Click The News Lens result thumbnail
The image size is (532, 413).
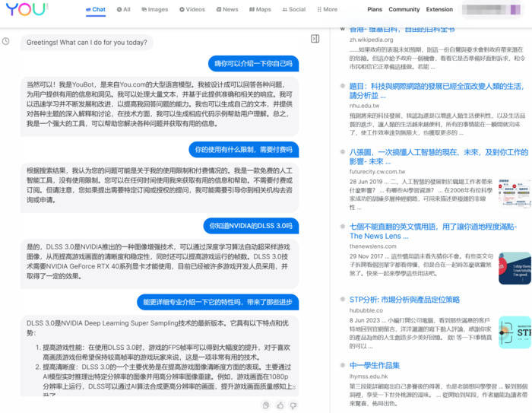[x=515, y=268]
